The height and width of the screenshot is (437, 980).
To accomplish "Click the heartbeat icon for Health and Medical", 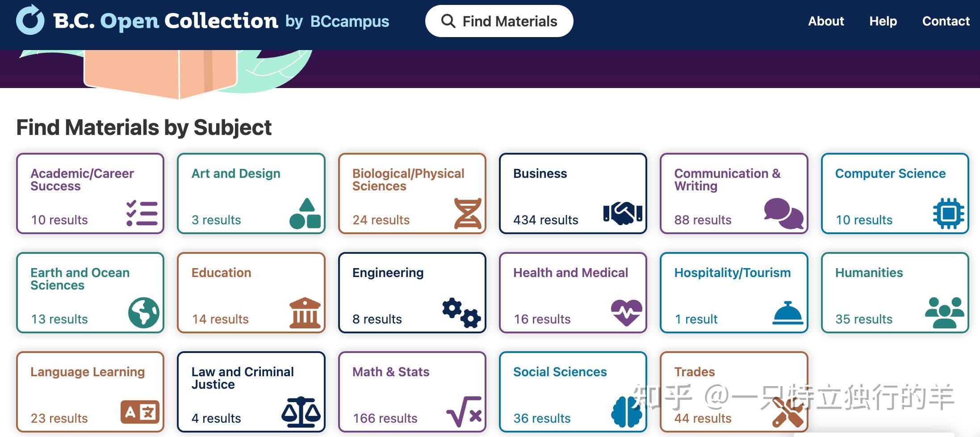I will click(626, 312).
